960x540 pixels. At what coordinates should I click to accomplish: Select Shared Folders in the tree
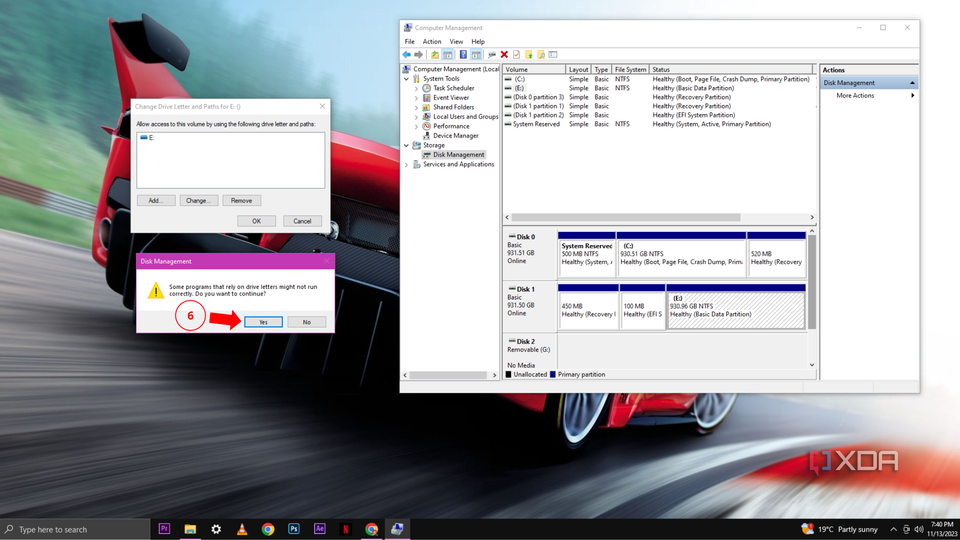453,107
